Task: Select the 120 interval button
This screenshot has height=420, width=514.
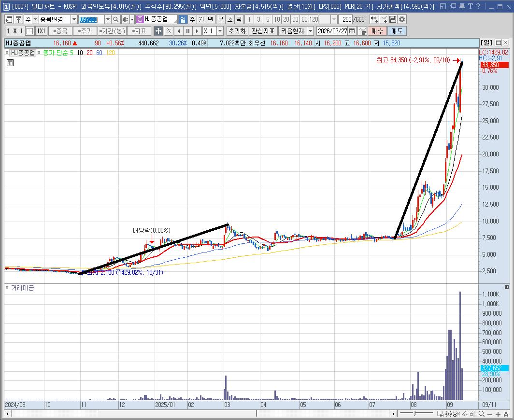Action: pyautogui.click(x=314, y=20)
